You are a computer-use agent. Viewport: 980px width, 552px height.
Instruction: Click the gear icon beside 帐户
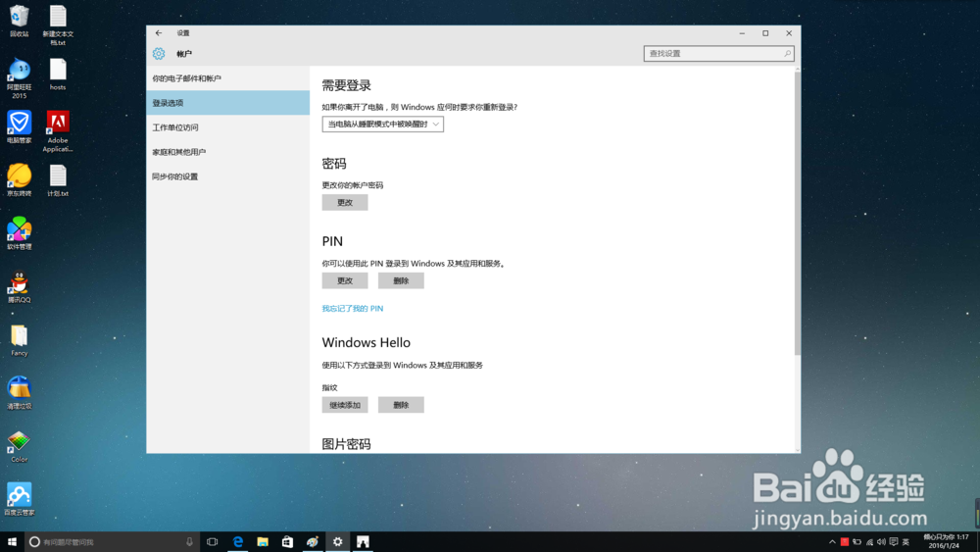(x=159, y=54)
